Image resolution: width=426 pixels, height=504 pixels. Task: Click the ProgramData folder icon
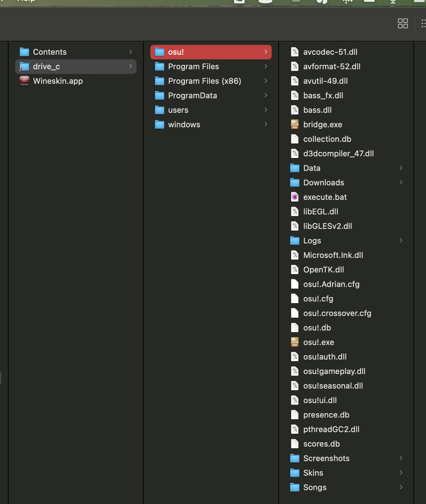coord(160,95)
